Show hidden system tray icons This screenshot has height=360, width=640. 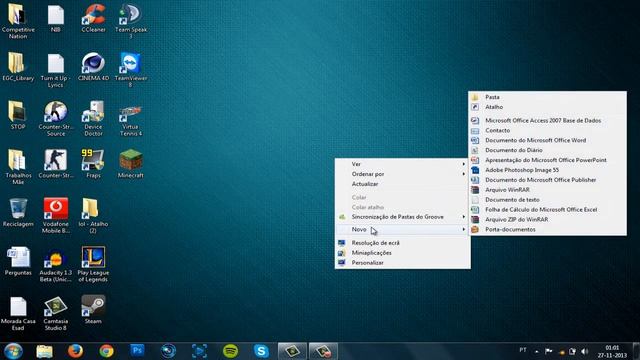click(x=537, y=351)
